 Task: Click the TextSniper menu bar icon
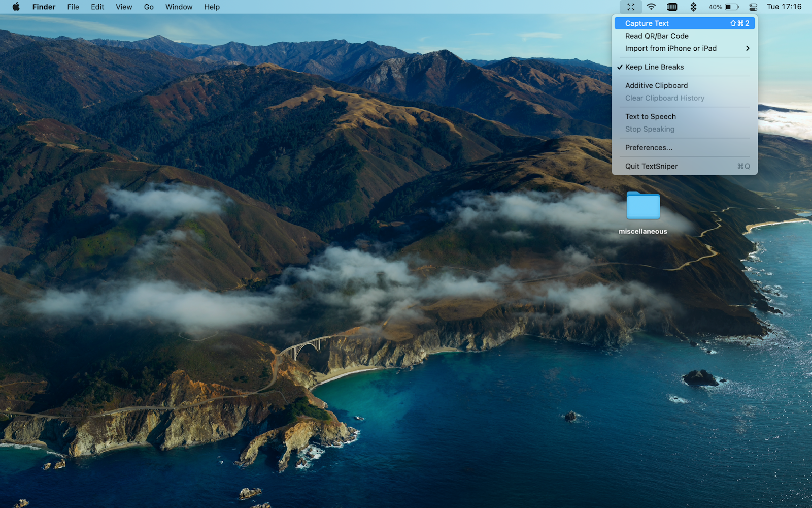coord(631,7)
